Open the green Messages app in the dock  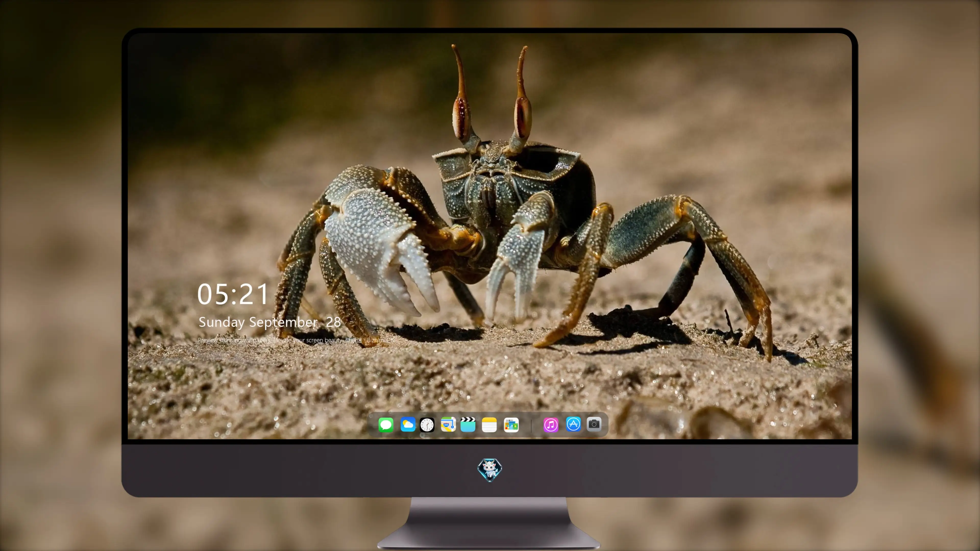coord(386,425)
